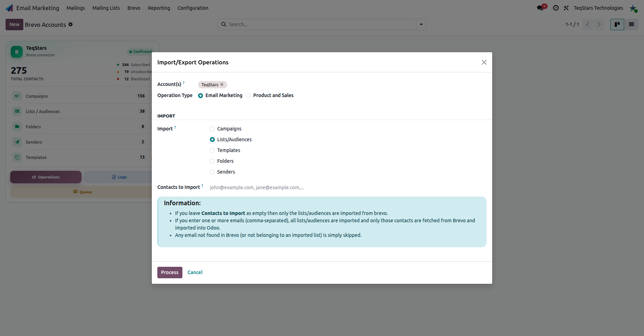Image resolution: width=644 pixels, height=336 pixels.
Task: Click the Odoo Email Marketing app logo
Action: coord(9,8)
